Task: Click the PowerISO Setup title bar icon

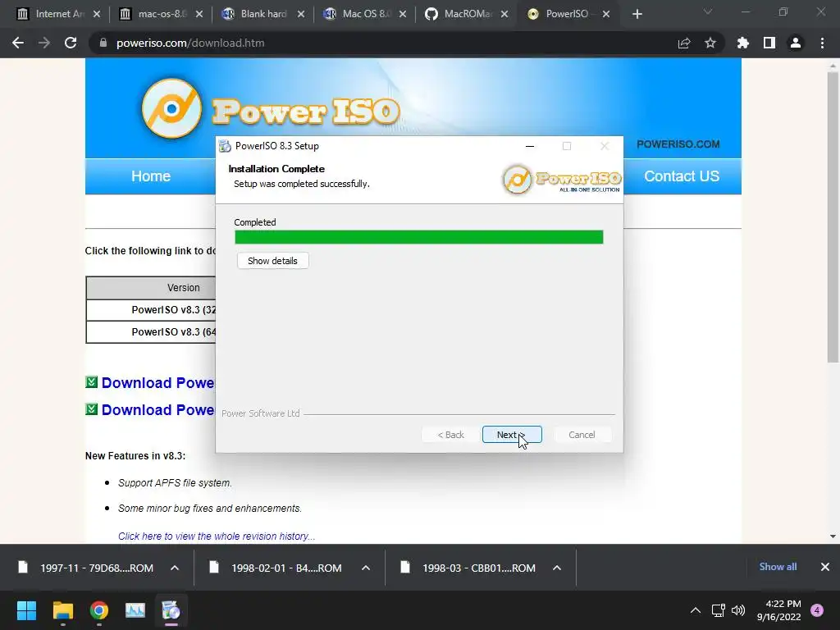Action: 225,146
